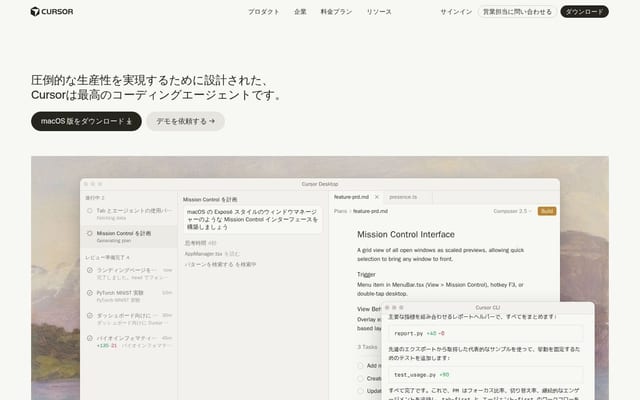Open the ランディングページ review item

tap(129, 273)
